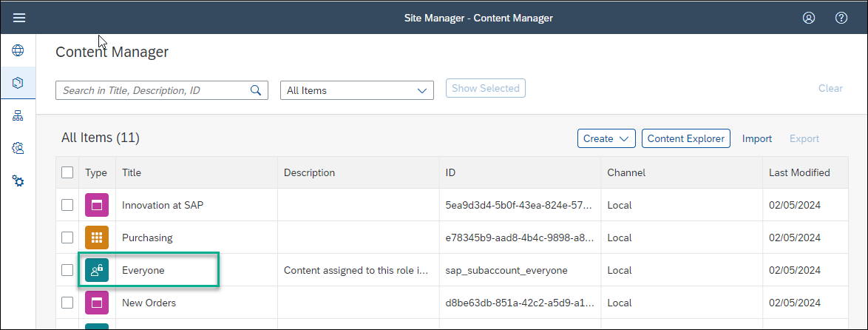Click the Last Modified date for New Orders
The height and width of the screenshot is (330, 868).
point(794,303)
